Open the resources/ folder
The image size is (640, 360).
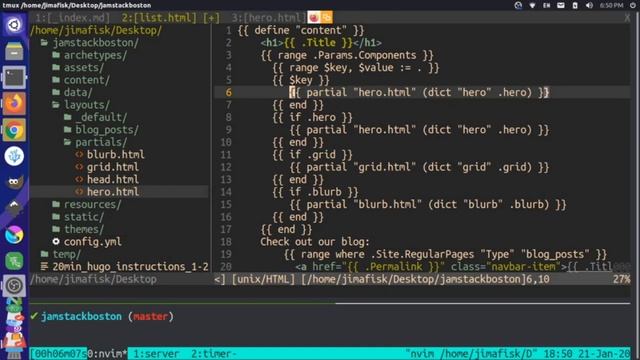93,204
